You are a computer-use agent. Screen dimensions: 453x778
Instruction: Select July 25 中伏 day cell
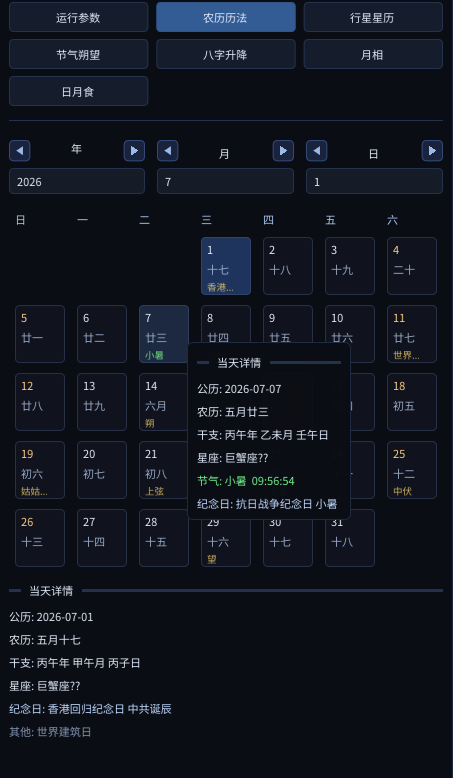(x=412, y=470)
